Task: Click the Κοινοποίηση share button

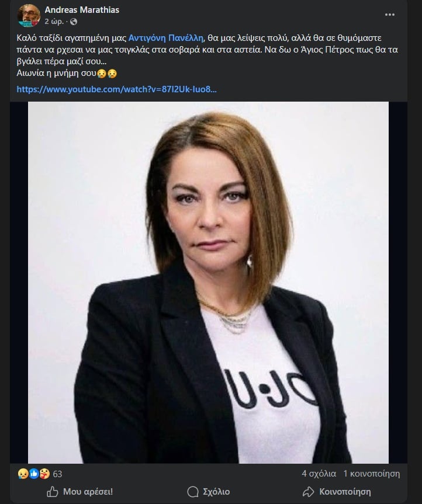Action: pos(337,492)
